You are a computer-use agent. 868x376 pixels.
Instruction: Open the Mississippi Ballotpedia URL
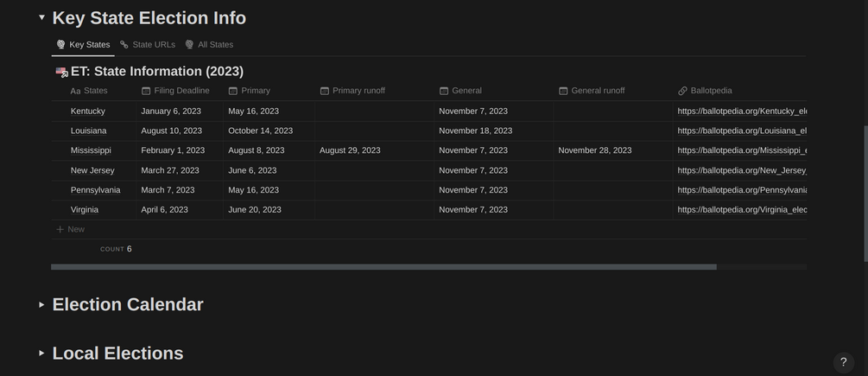coord(741,150)
